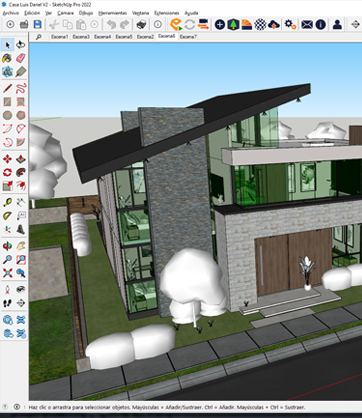362x418 pixels.
Task: Print the model with the printer icon
Action: pyautogui.click(x=141, y=24)
